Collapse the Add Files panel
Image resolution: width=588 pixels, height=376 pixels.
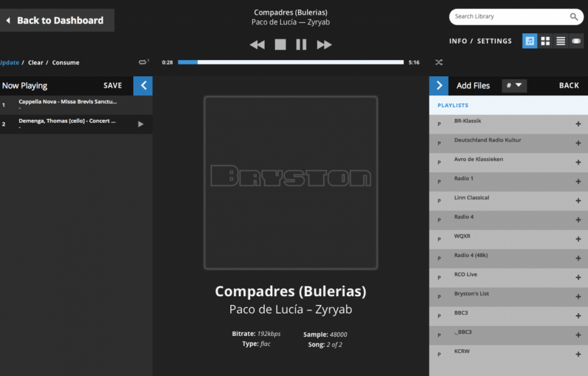(x=439, y=86)
